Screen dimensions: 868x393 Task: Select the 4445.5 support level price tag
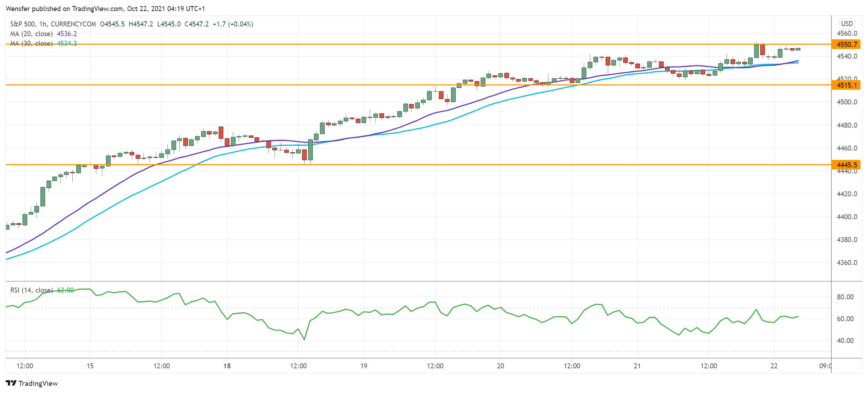coord(846,165)
